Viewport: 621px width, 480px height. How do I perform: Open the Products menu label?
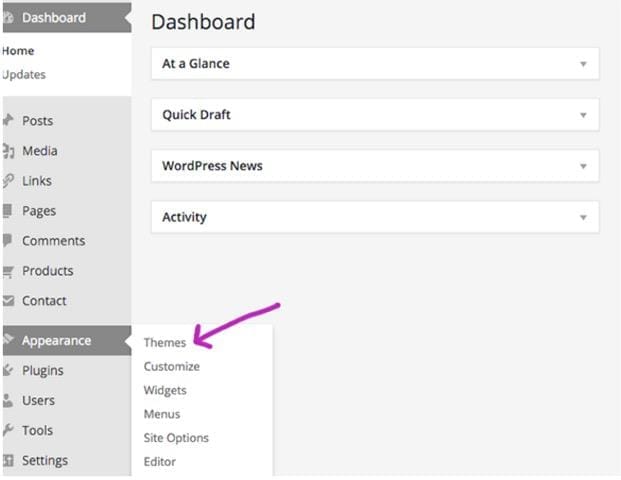coord(48,271)
